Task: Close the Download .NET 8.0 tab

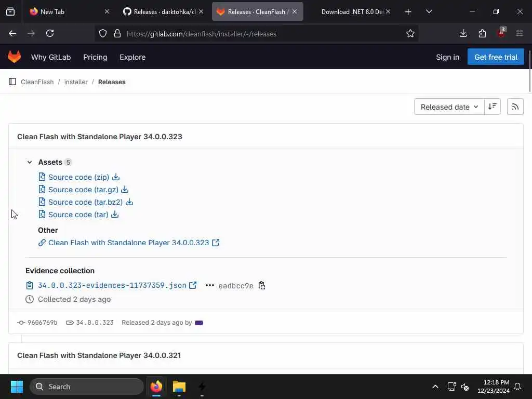Action: (x=388, y=11)
